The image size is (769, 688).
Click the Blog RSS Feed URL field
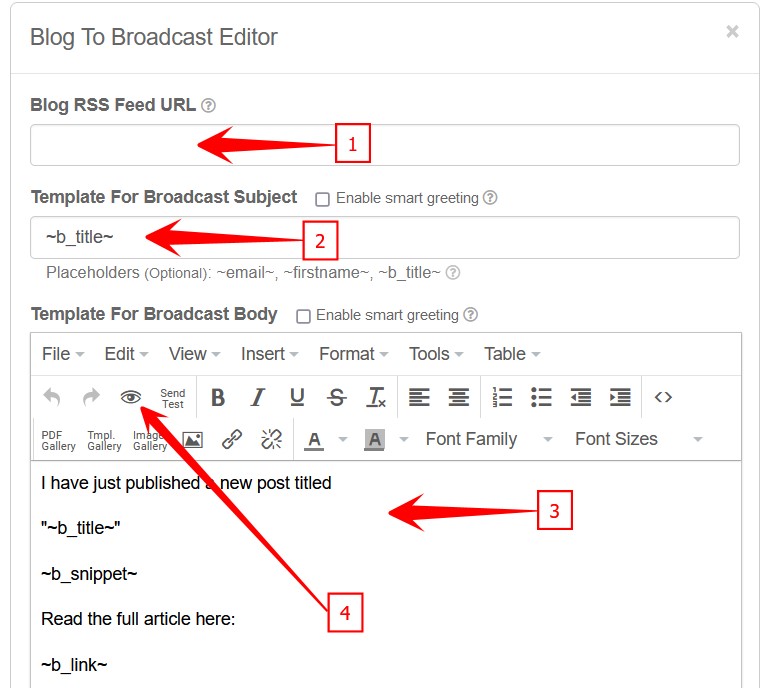point(384,145)
